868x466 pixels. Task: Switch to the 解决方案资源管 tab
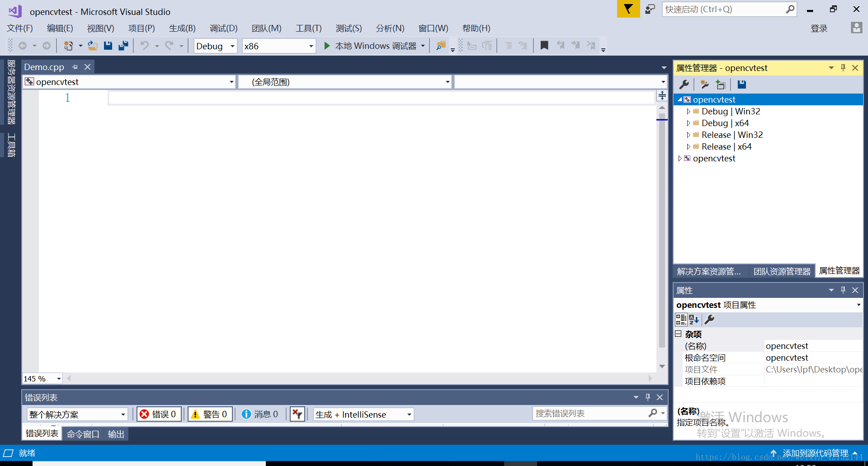pyautogui.click(x=709, y=271)
